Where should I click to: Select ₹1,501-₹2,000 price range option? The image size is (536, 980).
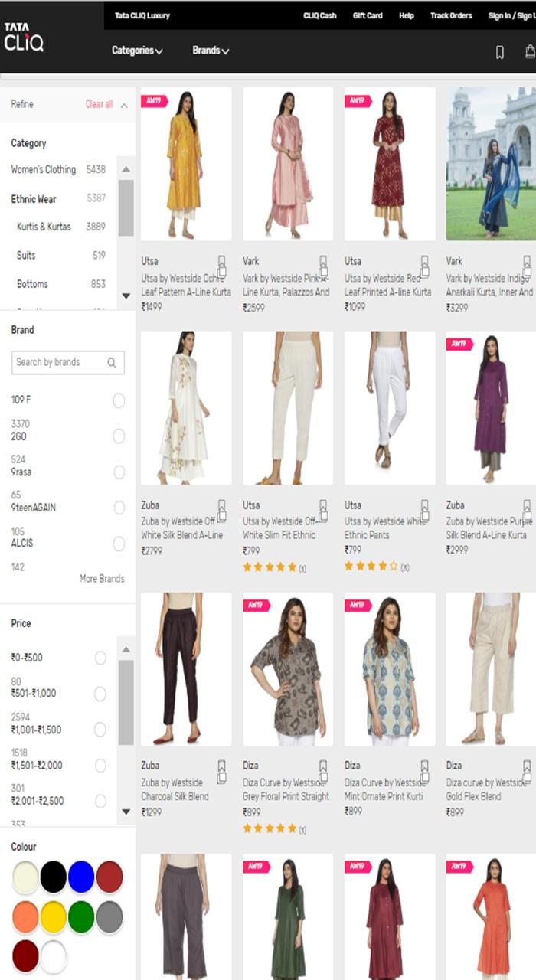click(100, 766)
